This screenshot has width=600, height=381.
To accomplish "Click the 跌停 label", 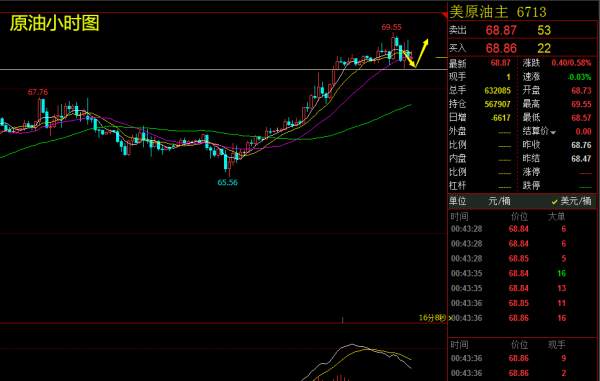I will pyautogui.click(x=532, y=186).
